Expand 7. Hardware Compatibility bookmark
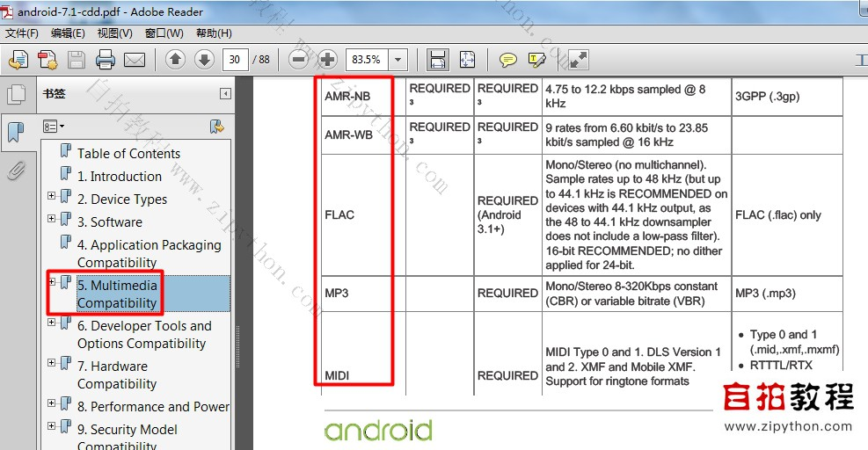 pyautogui.click(x=52, y=362)
